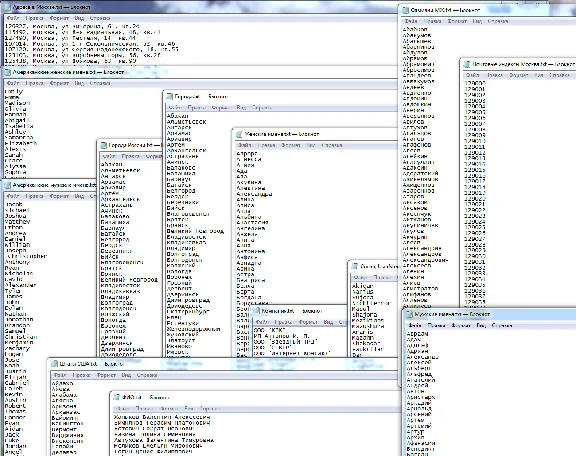Open Справка menu in Города.txt window
This screenshot has height=456, width=576.
[262, 108]
